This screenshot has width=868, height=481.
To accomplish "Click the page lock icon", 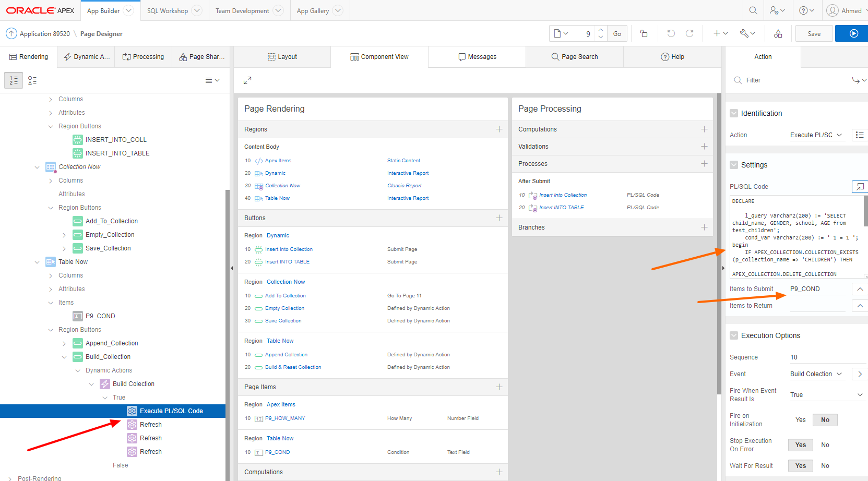I will 644,33.
